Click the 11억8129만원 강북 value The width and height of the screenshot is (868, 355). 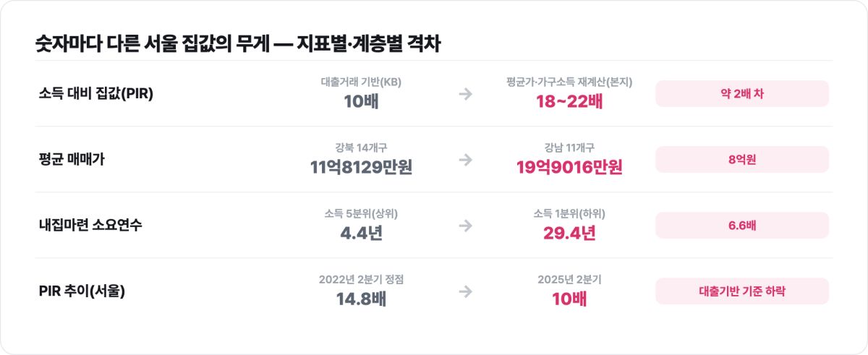361,167
